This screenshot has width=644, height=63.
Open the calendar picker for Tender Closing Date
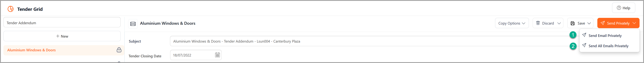[218, 55]
